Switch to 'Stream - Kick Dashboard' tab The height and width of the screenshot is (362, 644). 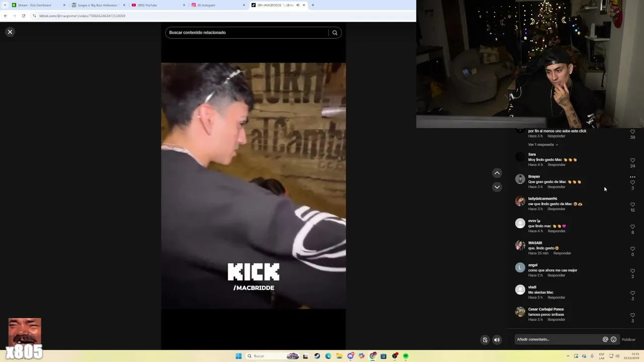click(38, 5)
